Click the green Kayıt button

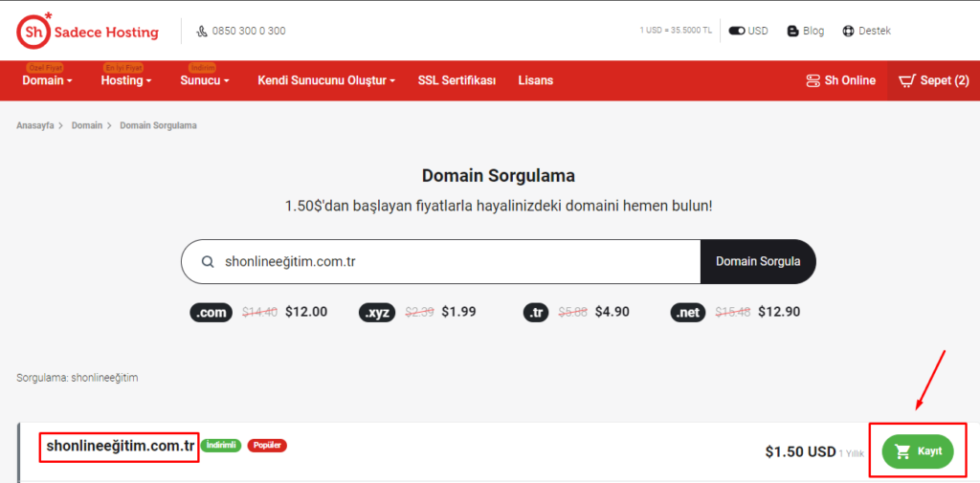pos(918,451)
